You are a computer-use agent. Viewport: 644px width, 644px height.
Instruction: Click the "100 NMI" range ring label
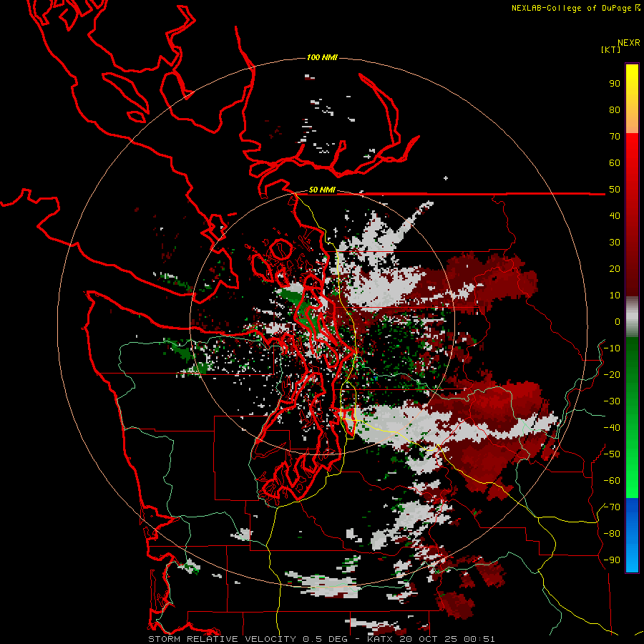[322, 57]
